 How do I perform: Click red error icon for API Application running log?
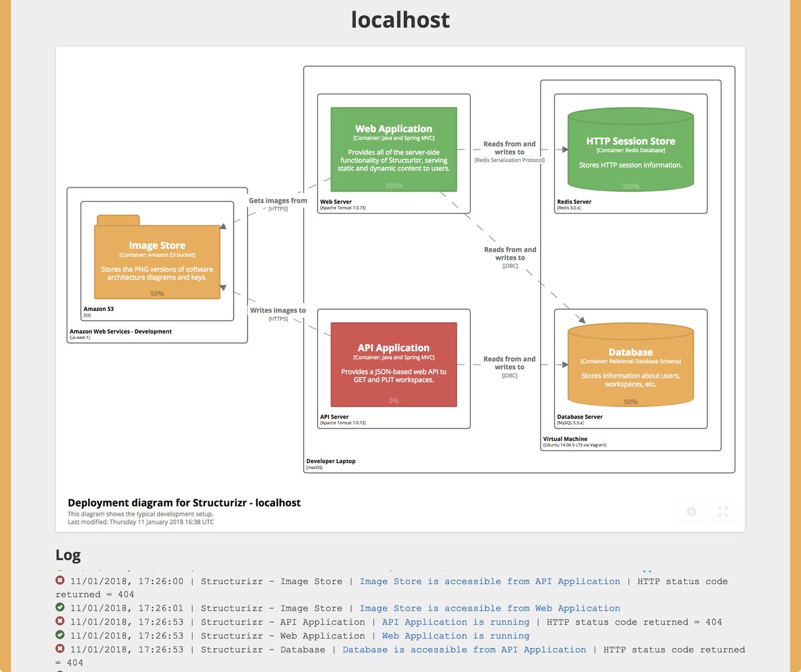click(x=60, y=621)
